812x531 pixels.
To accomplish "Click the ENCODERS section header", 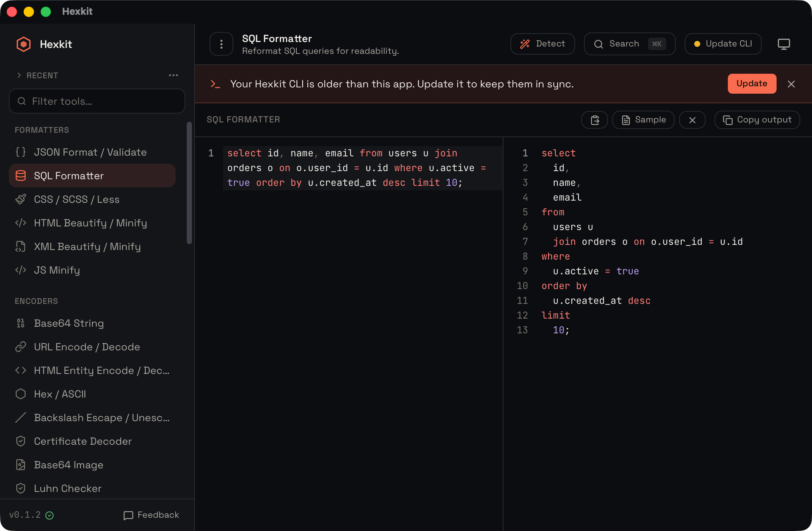I will (x=36, y=301).
